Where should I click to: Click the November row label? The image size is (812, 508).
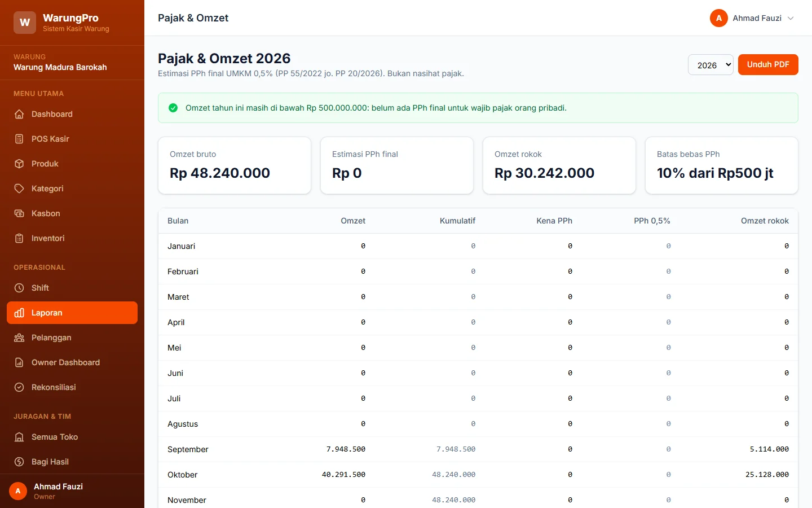coord(187,500)
